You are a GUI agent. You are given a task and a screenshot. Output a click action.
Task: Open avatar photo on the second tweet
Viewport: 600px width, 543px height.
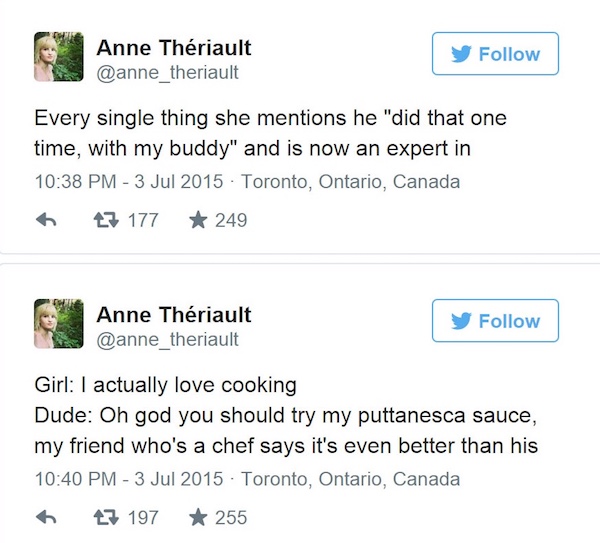coord(59,324)
